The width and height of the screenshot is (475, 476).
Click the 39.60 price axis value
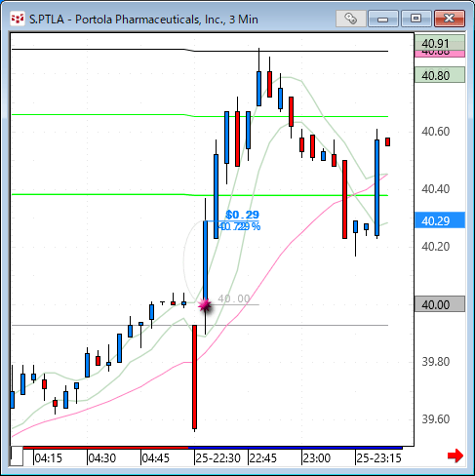click(435, 418)
